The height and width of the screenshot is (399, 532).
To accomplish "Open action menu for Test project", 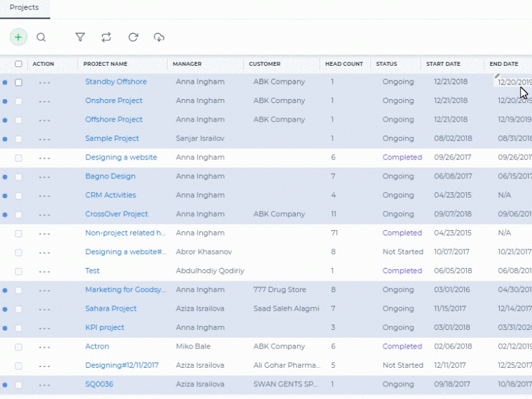I will [45, 272].
